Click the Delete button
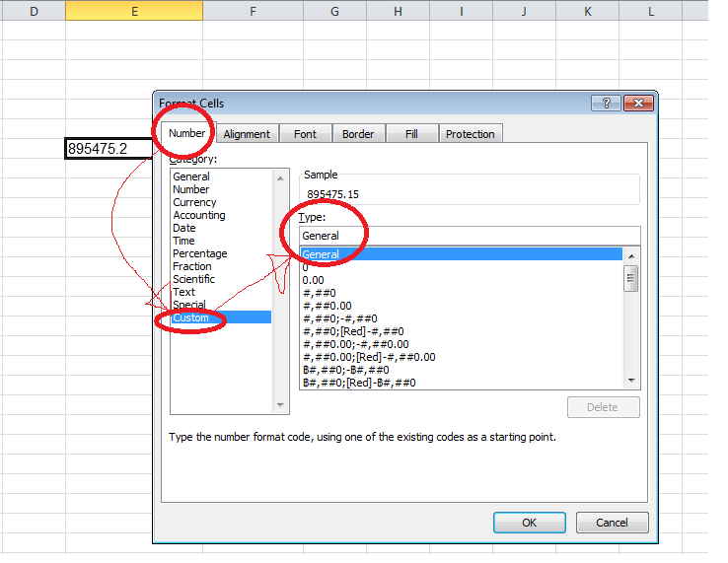This screenshot has height=563, width=728. point(603,407)
